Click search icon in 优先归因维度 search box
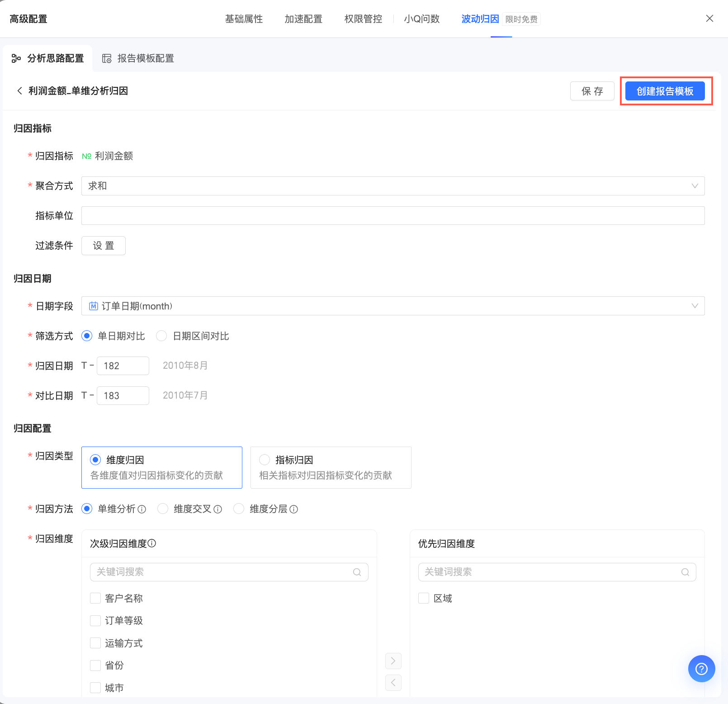Screen dimensions: 728x704 [x=685, y=572]
